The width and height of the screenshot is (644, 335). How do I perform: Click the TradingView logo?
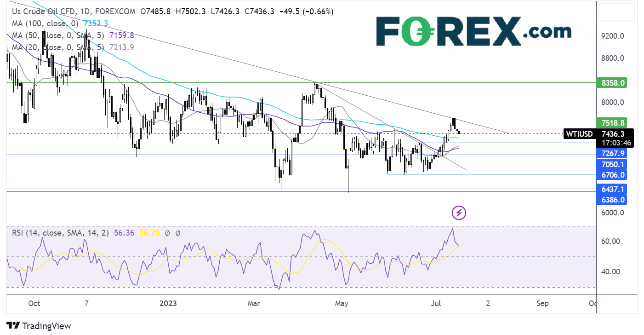click(x=39, y=326)
